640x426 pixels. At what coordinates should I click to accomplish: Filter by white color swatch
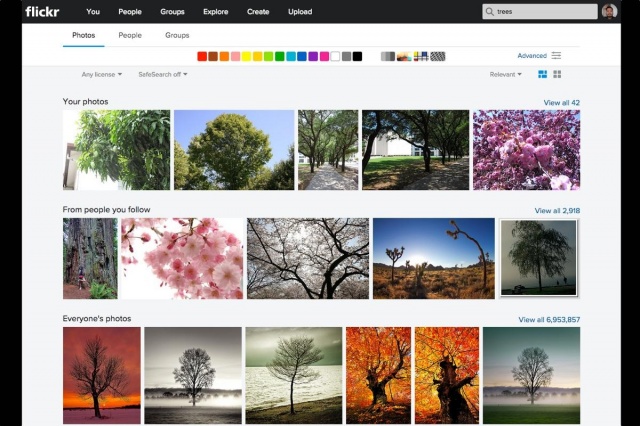click(x=335, y=56)
